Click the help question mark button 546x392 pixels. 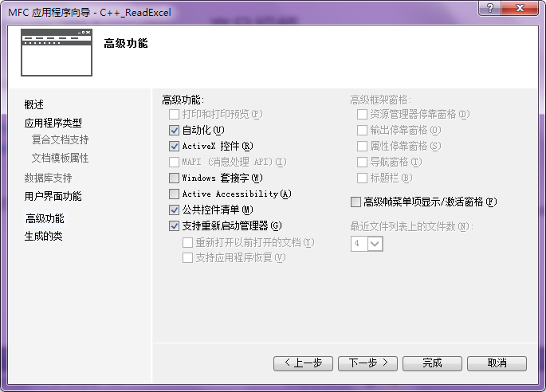pyautogui.click(x=490, y=8)
